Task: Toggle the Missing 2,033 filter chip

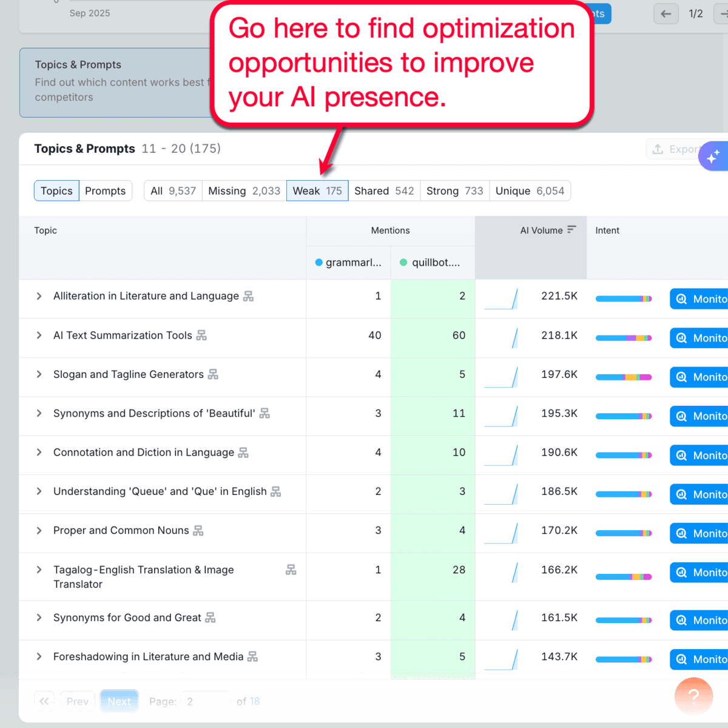Action: [243, 190]
